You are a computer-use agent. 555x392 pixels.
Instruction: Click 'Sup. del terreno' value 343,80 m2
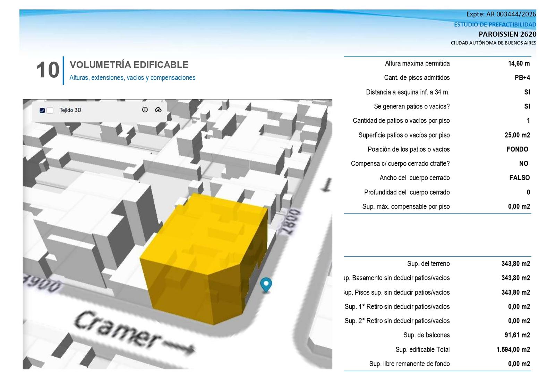click(x=516, y=264)
